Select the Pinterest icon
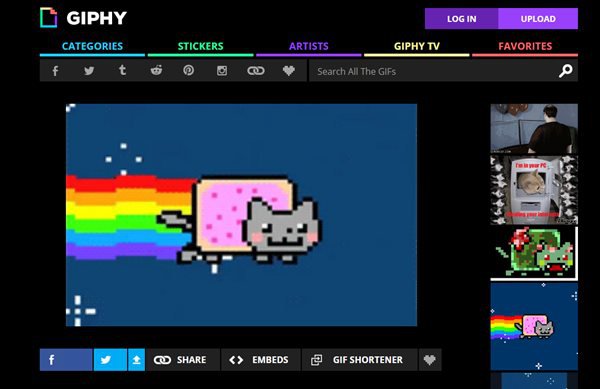Screen dimensions: 600x389 (x=188, y=70)
